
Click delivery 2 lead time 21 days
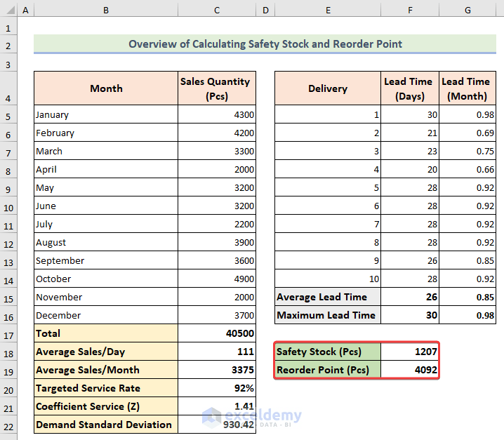[410, 133]
